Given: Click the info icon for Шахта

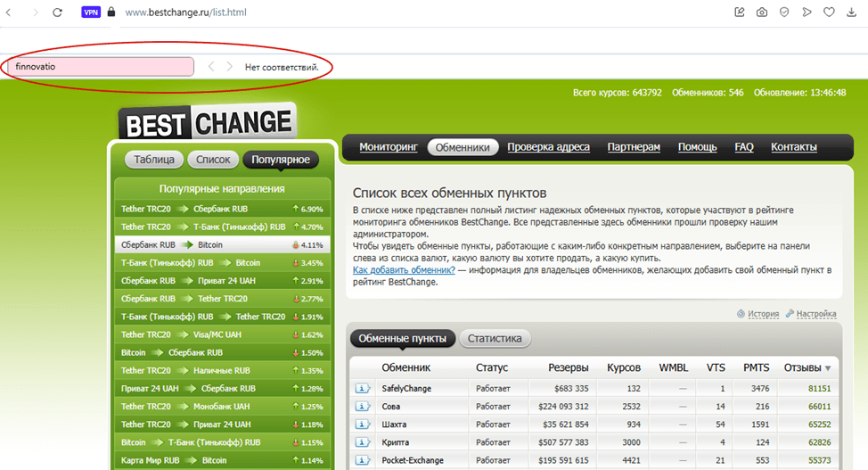Looking at the screenshot, I should point(362,425).
